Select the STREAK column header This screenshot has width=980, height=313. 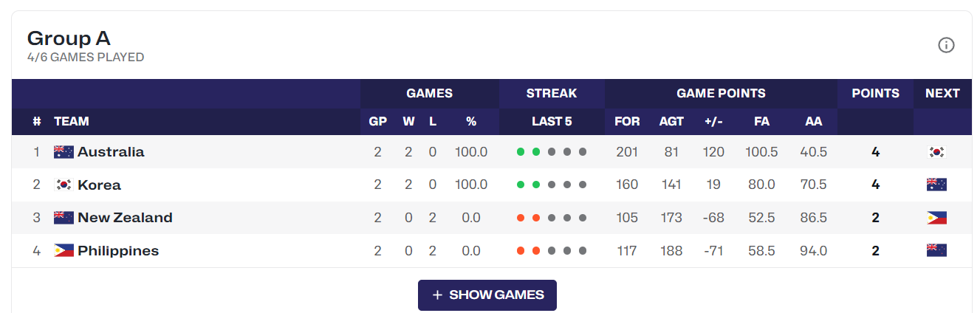pos(552,94)
